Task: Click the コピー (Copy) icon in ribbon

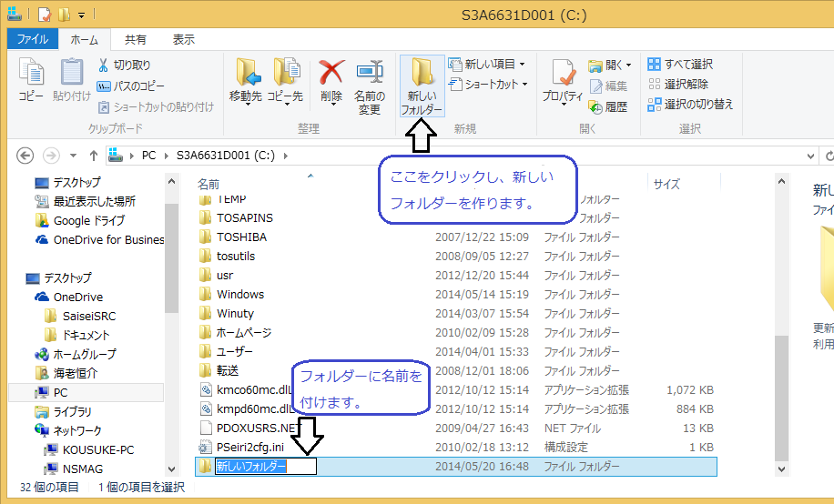Action: (x=32, y=80)
